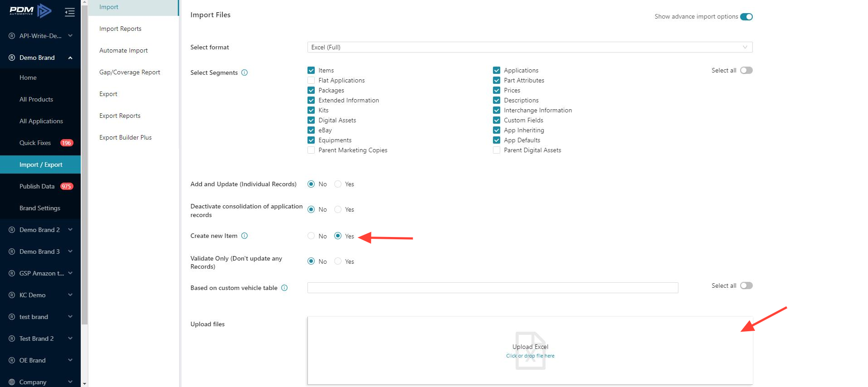Click the custom vehicle table input field

tap(493, 288)
